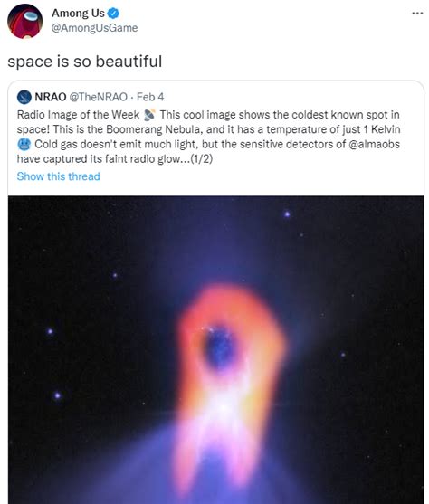Open the three-dot more options menu

[417, 14]
